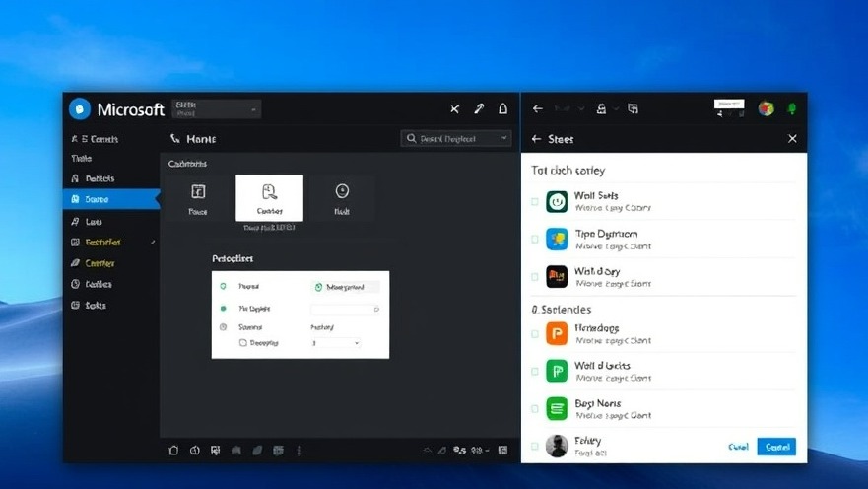Open the sidebar item with clock icon

click(92, 284)
